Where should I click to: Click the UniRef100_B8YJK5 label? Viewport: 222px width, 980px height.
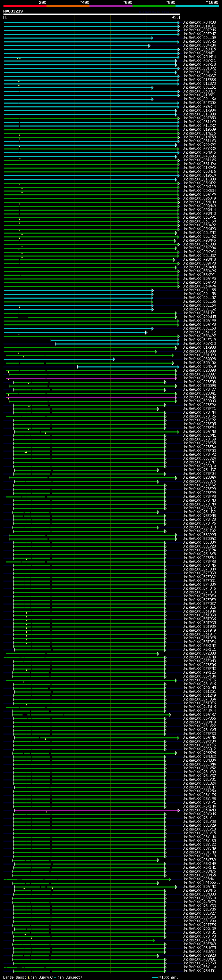click(x=199, y=41)
